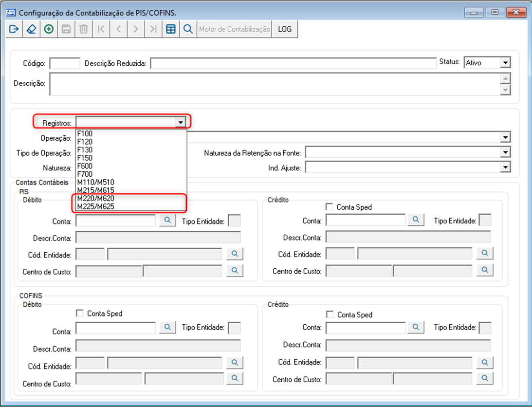Click the PIS Crédito Conta field
Screen dimensions: 532x407
point(366,220)
